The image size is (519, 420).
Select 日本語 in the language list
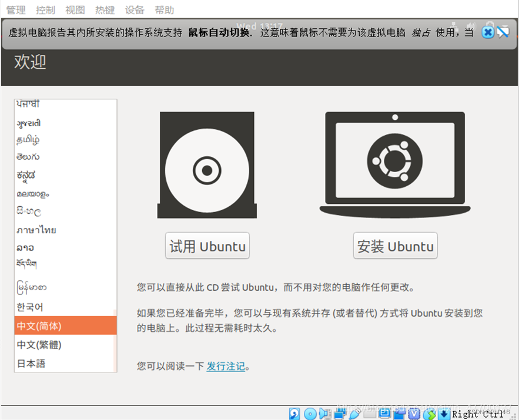66,364
